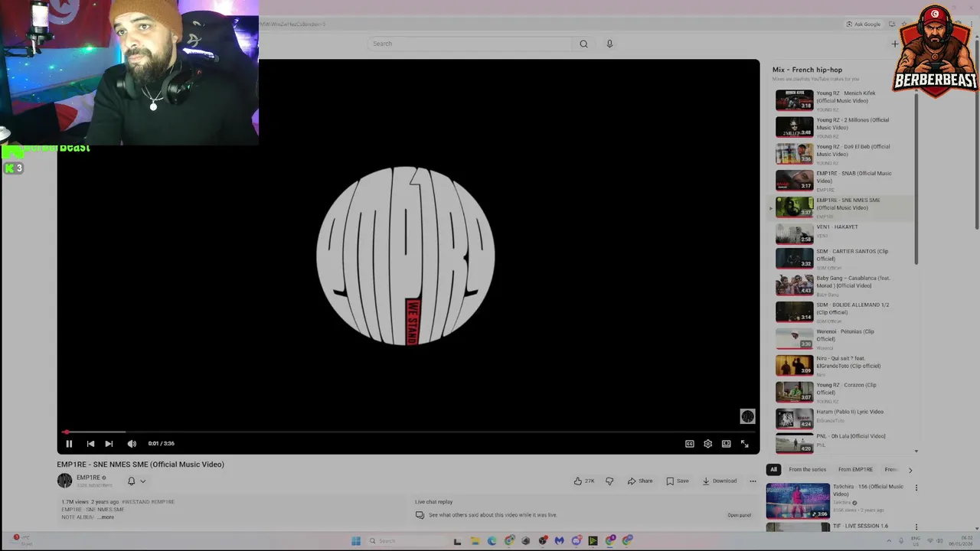The width and height of the screenshot is (980, 551).
Task: Click the plus create icon in the header
Action: 894,44
